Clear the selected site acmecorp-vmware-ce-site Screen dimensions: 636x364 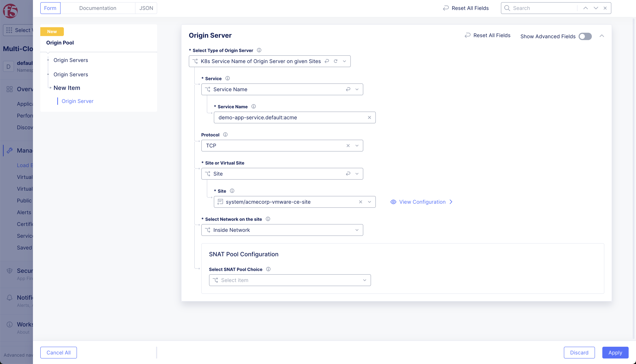361,202
